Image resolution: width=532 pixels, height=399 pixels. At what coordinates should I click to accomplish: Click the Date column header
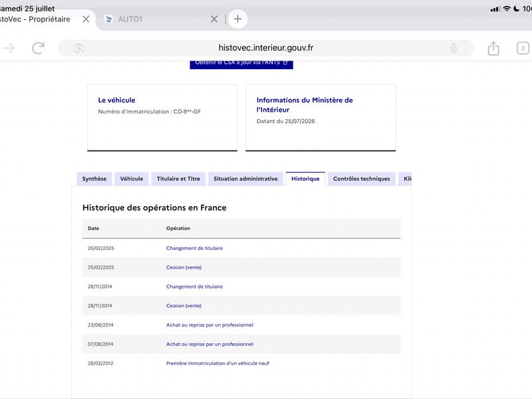(x=93, y=228)
